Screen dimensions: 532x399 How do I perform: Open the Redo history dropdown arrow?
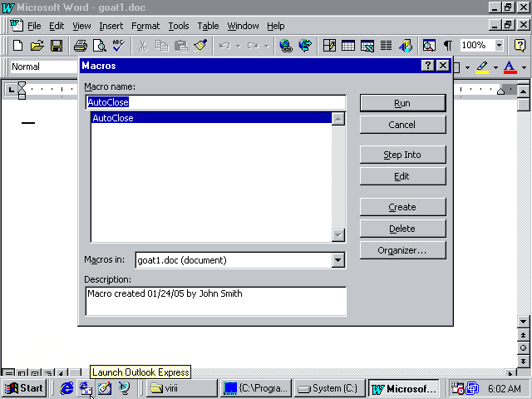click(x=267, y=46)
